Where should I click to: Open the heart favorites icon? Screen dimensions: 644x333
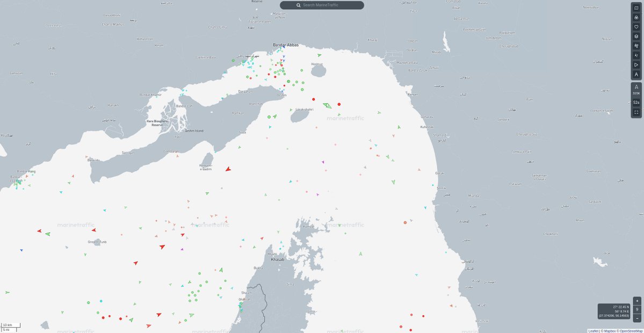tap(636, 27)
